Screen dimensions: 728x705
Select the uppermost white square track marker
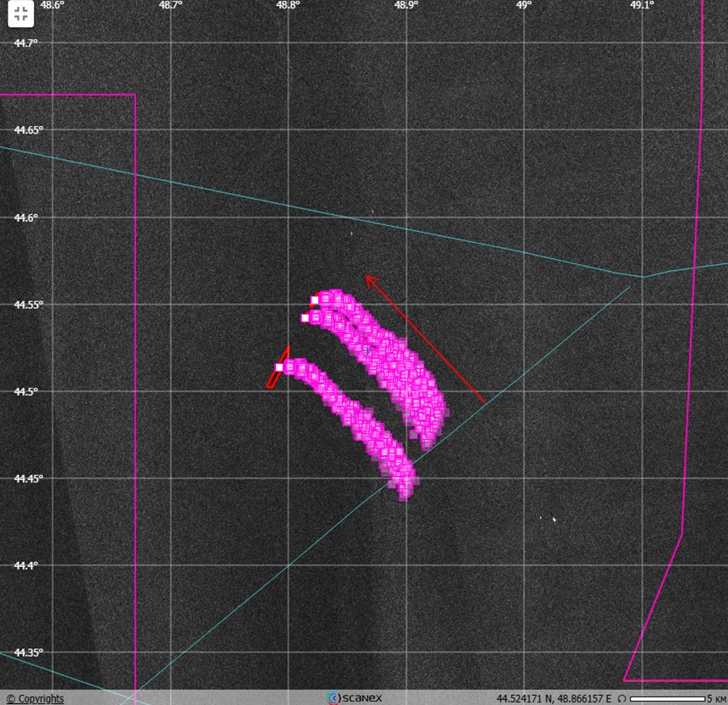click(x=315, y=300)
